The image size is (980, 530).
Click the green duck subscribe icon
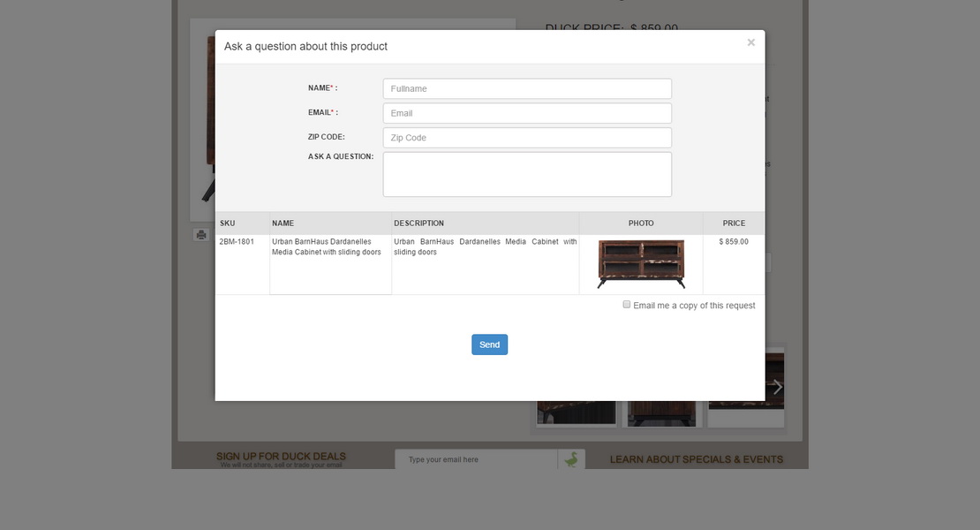point(571,460)
